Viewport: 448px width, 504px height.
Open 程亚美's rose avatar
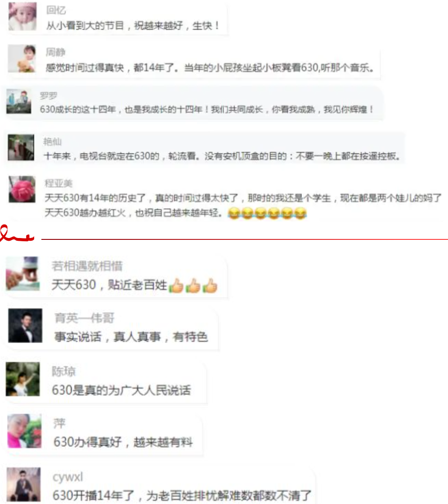pyautogui.click(x=22, y=189)
